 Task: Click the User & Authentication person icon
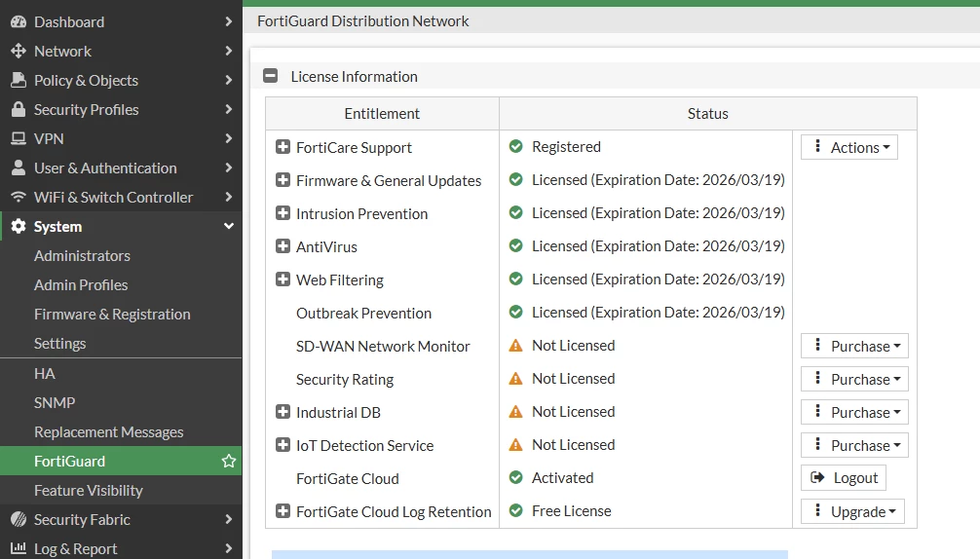click(19, 168)
